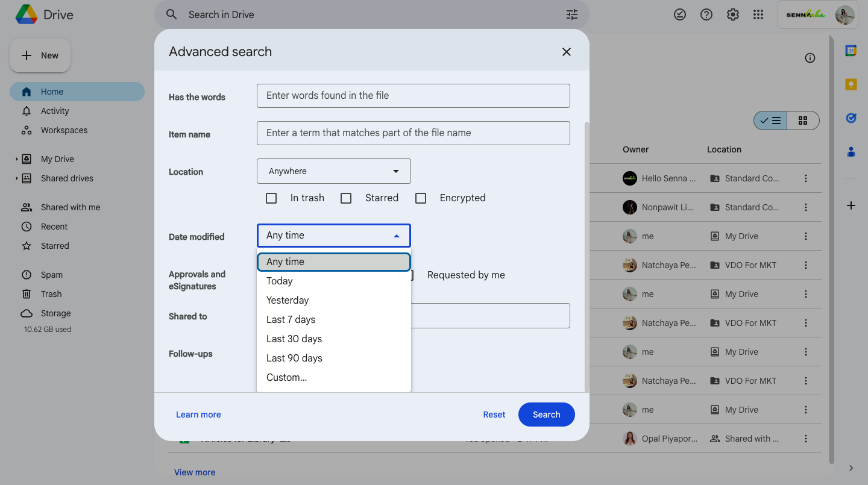Image resolution: width=868 pixels, height=485 pixels.
Task: Check the In trash checkbox
Action: [x=271, y=198]
